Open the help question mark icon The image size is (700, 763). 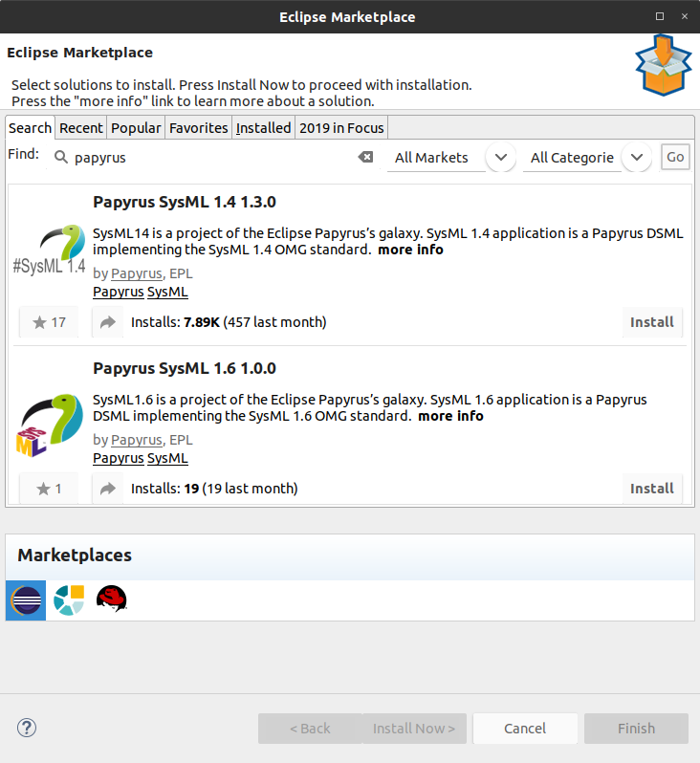[x=27, y=728]
